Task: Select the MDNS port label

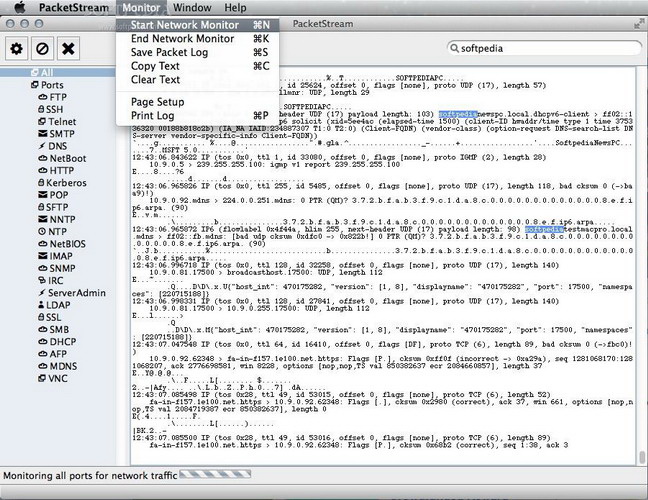Action: [x=63, y=366]
